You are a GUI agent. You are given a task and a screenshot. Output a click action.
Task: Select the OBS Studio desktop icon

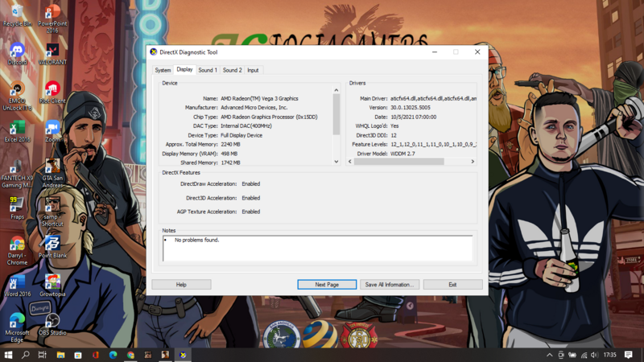52,325
